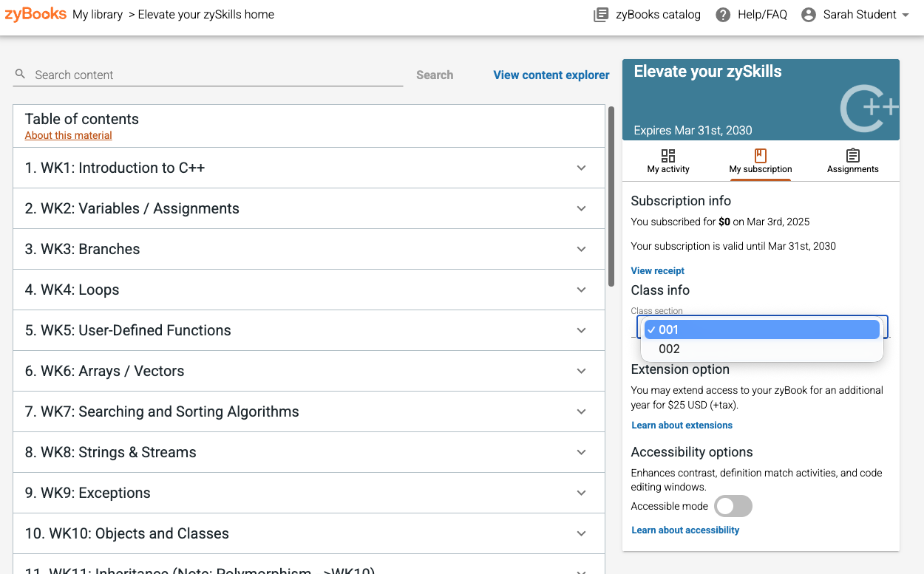This screenshot has height=574, width=924.
Task: Click the search magnifier icon
Action: [21, 74]
